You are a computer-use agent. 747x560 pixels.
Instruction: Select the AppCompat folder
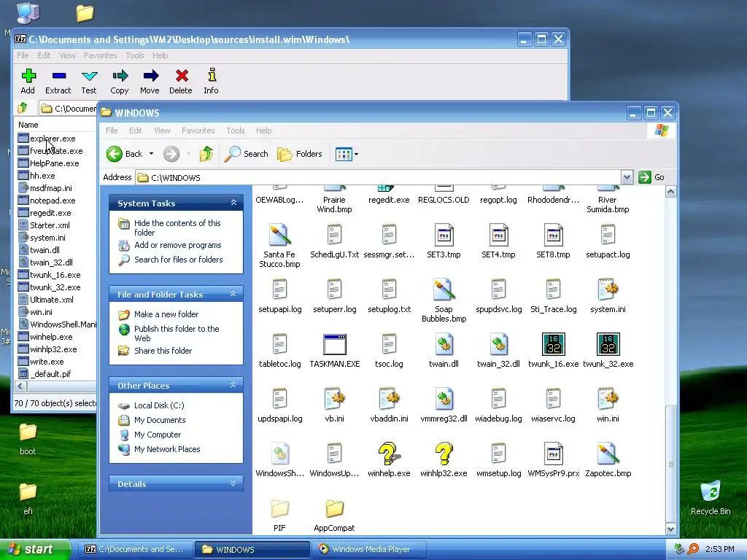(x=334, y=508)
